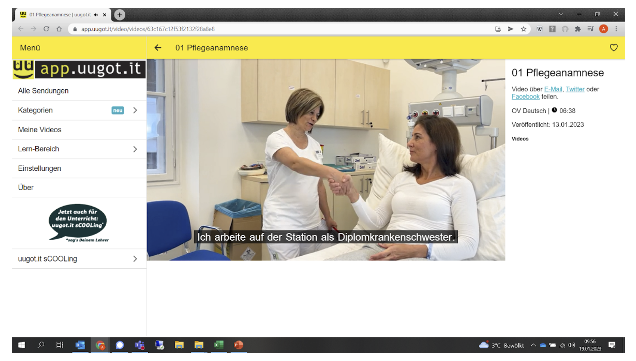Open Outlook from the taskbar

80,345
